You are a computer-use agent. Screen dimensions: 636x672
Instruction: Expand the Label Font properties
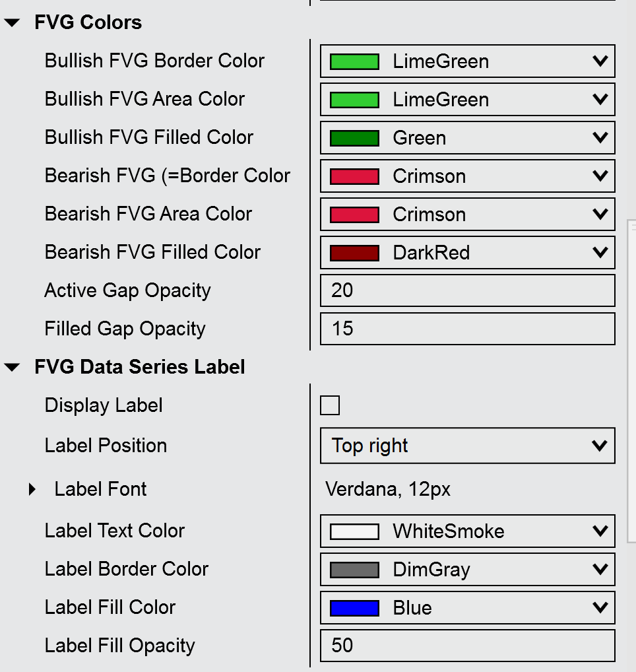(32, 490)
